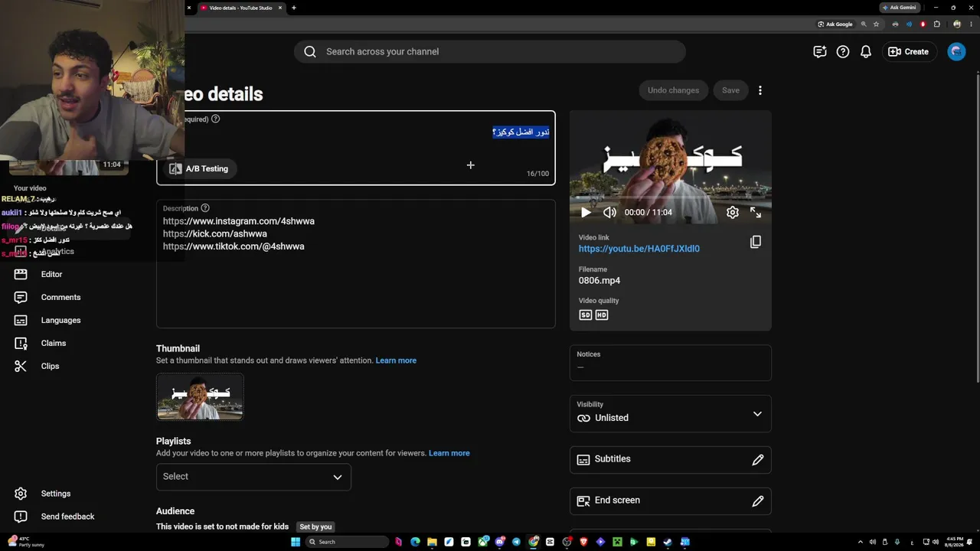Click the video preview progress bar
This screenshot has height=551, width=980.
670,198
